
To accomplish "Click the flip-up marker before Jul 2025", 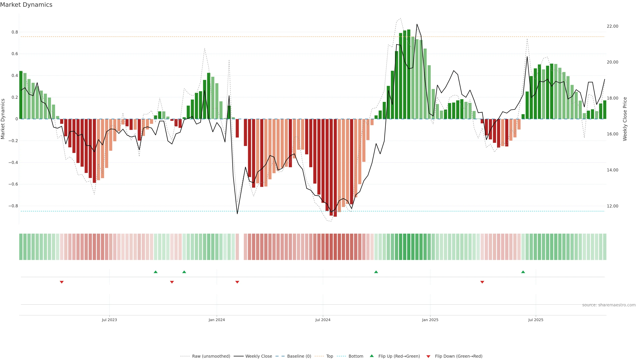I will (x=523, y=272).
